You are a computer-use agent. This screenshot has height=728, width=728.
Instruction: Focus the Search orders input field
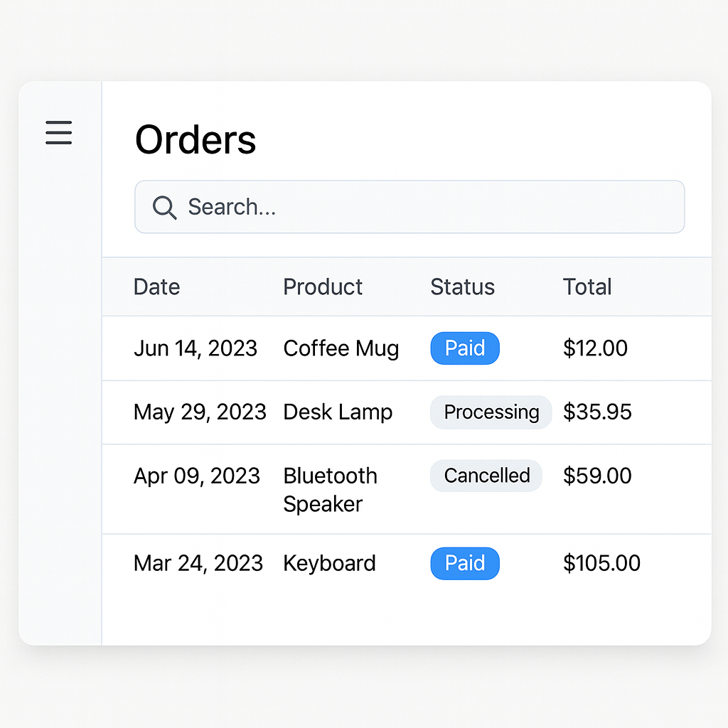click(x=427, y=207)
